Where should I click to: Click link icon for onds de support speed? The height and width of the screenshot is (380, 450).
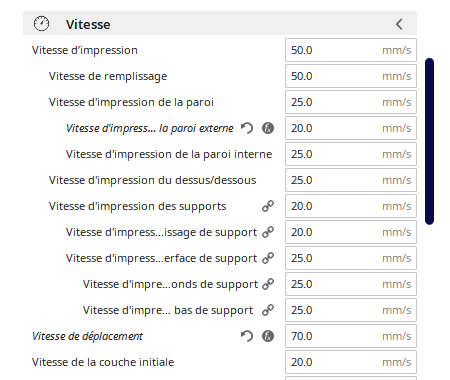268,284
